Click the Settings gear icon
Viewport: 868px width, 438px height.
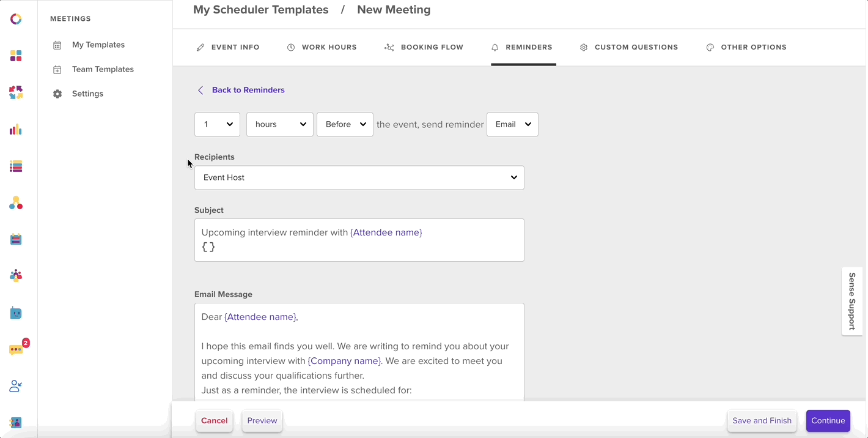pyautogui.click(x=57, y=94)
